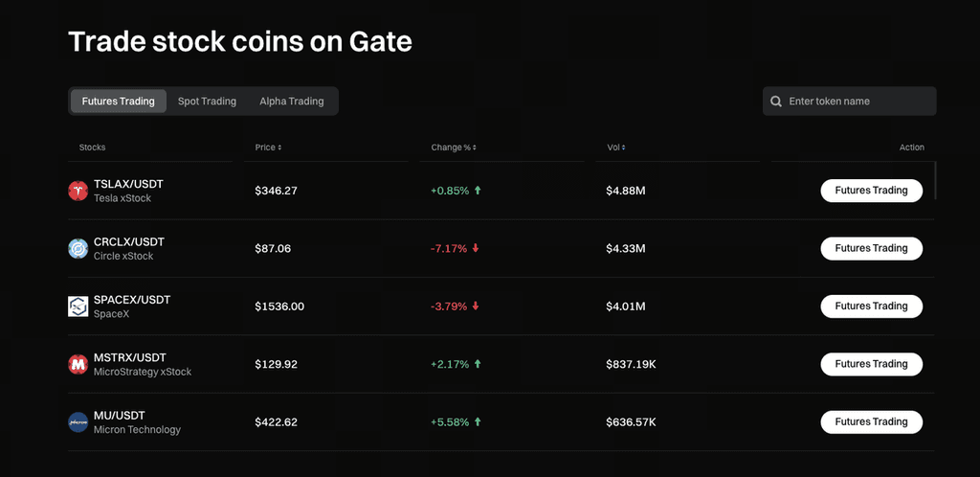Click the search magnifier icon
980x477 pixels.
[x=776, y=102]
